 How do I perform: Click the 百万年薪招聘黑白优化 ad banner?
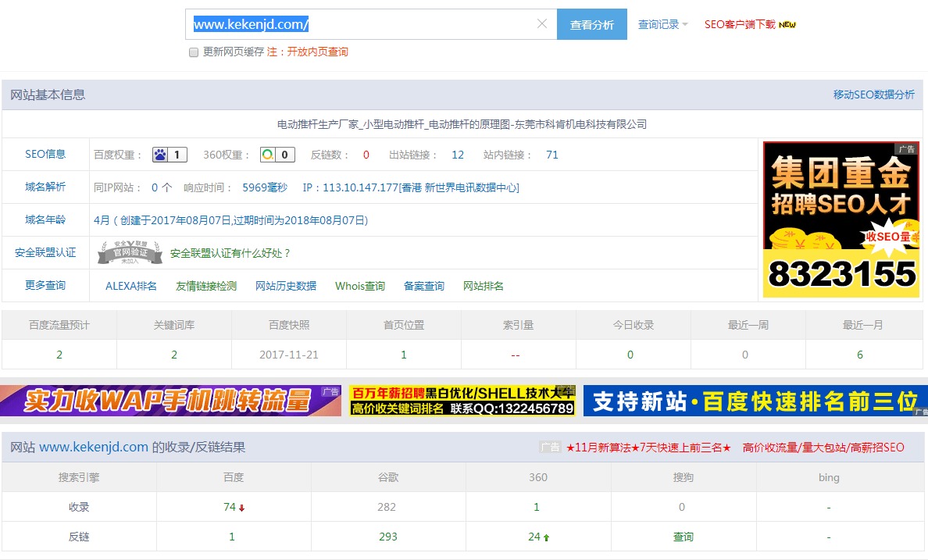tap(462, 401)
